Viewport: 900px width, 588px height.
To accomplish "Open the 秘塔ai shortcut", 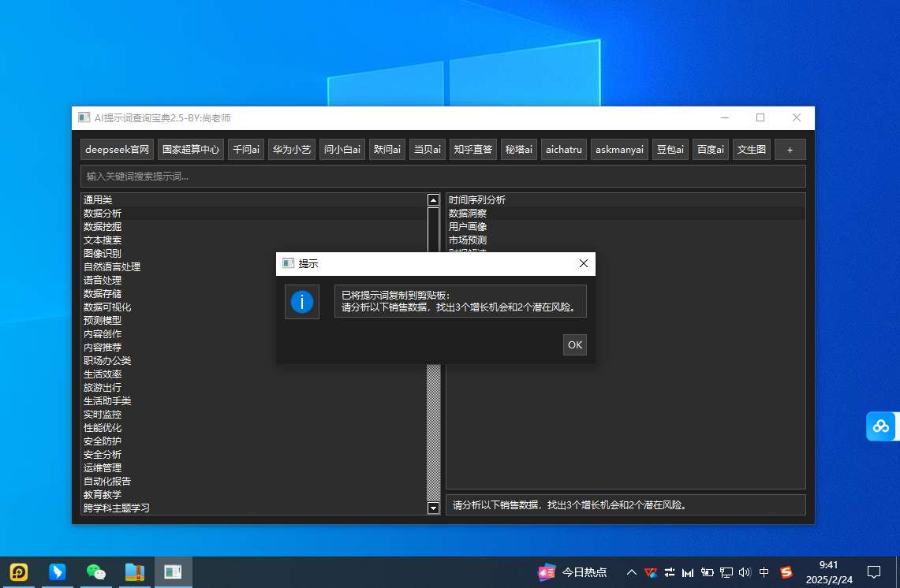I will point(519,150).
